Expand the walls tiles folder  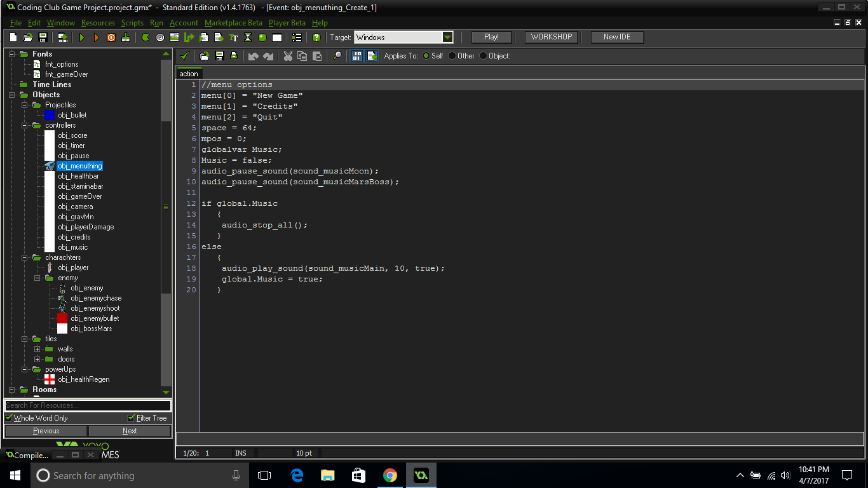pyautogui.click(x=37, y=349)
